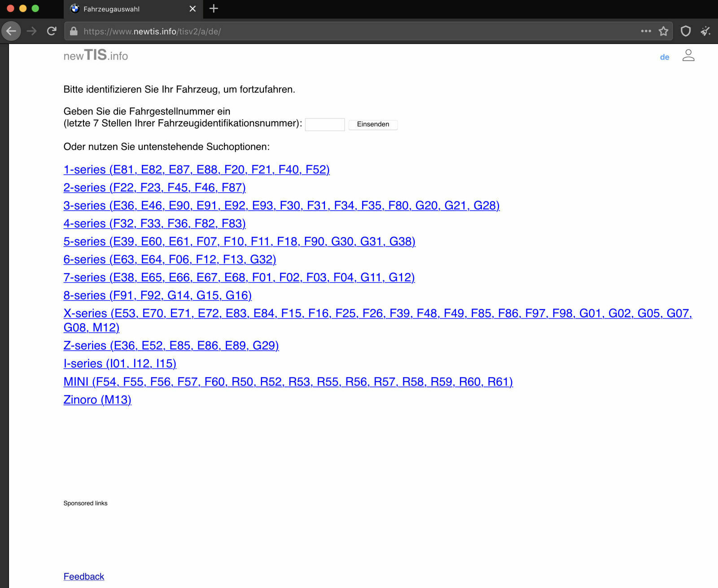The height and width of the screenshot is (588, 718).
Task: Open the overflow menu in the address bar
Action: tap(645, 31)
